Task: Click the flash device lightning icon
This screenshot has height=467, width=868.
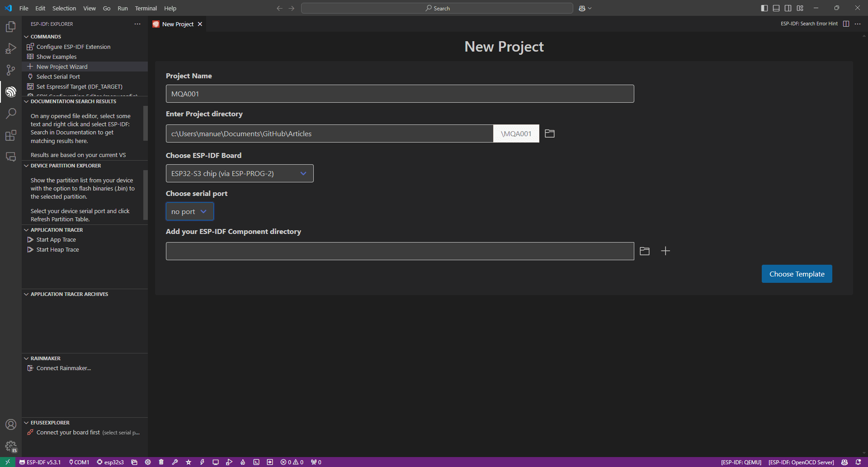Action: tap(202, 462)
